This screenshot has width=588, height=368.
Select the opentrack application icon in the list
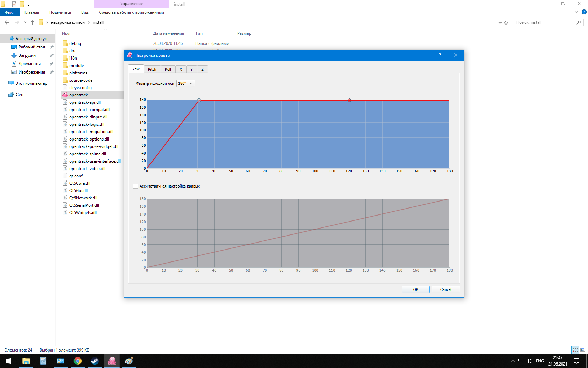[65, 95]
